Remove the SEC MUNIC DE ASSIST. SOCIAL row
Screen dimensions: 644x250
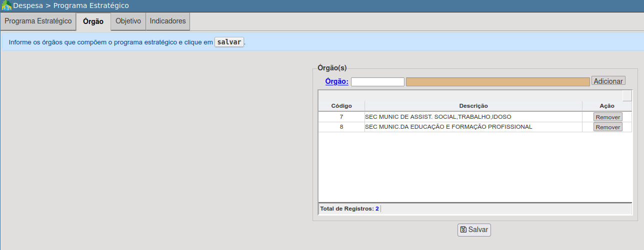pyautogui.click(x=607, y=117)
